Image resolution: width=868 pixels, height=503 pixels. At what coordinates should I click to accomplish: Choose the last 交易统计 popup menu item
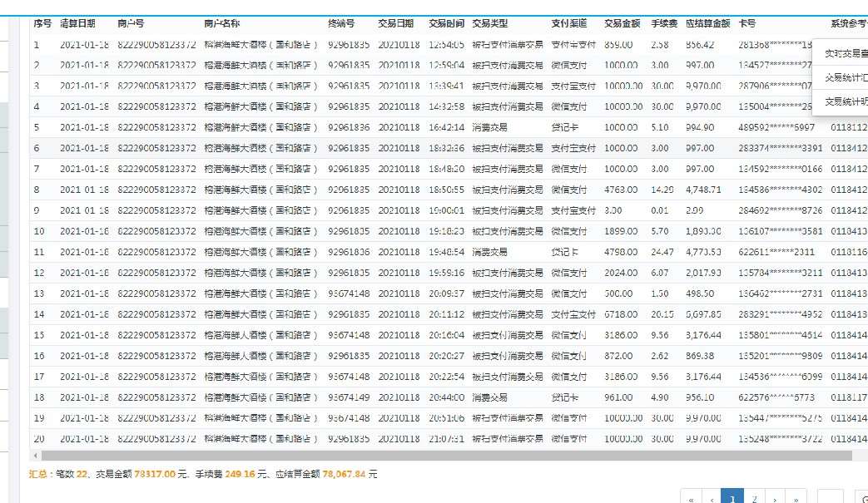click(844, 101)
